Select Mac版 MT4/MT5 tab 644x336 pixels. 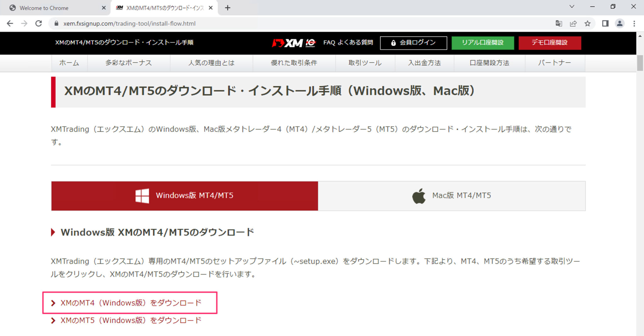tap(452, 196)
